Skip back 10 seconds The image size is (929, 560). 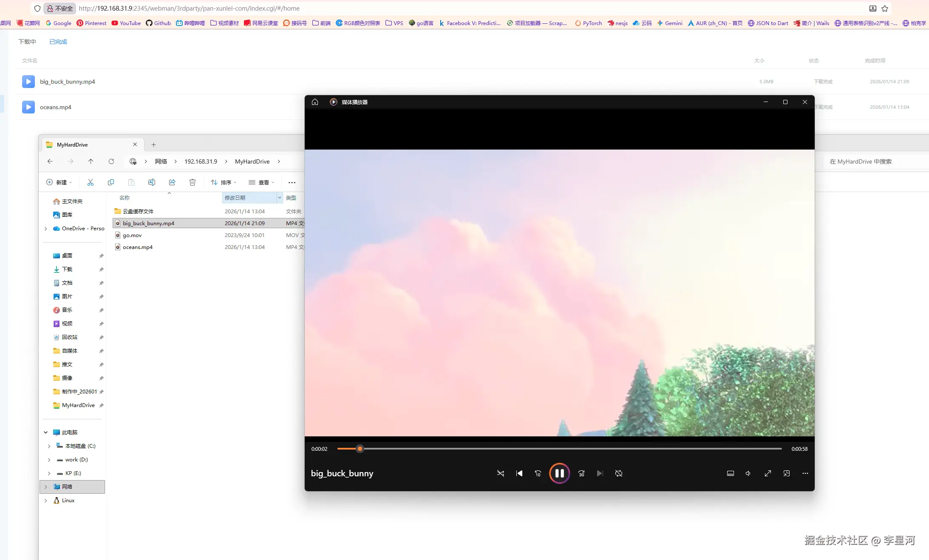pyautogui.click(x=538, y=473)
